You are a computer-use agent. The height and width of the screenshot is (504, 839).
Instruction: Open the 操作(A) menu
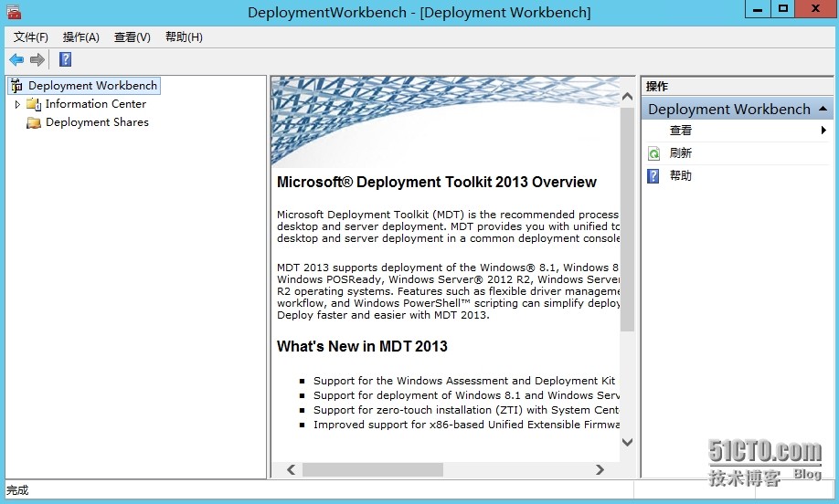[x=80, y=37]
